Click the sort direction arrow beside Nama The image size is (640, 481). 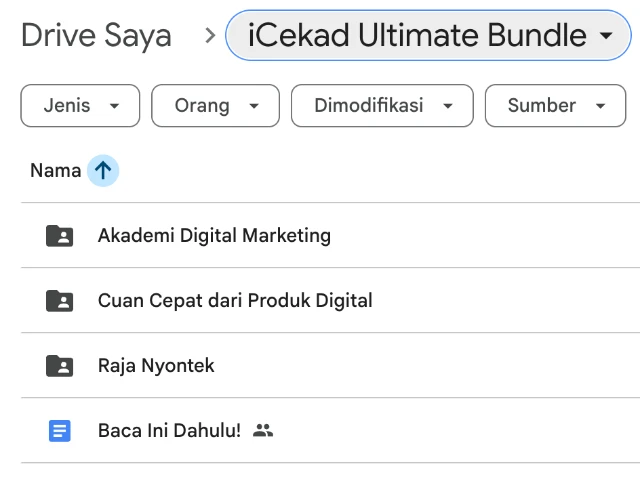coord(103,171)
